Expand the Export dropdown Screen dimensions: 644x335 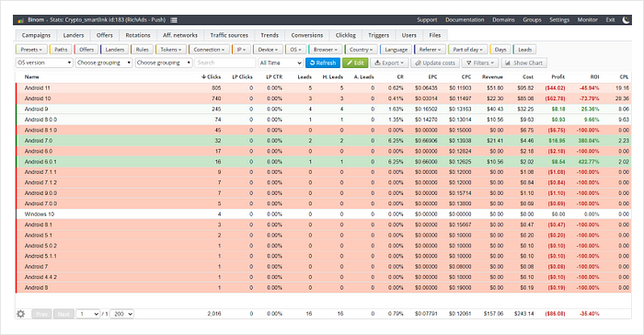tap(389, 63)
